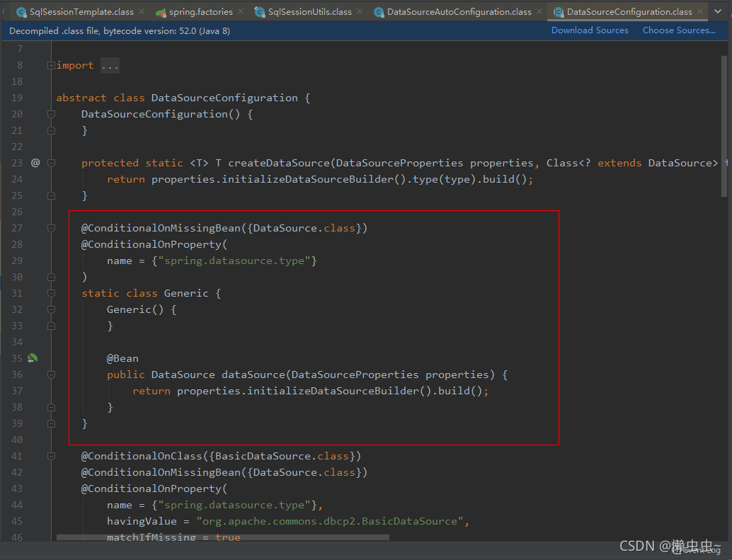Click the class name DataSourceConfiguration on line 19
Viewport: 732px width, 560px height.
pyautogui.click(x=224, y=98)
